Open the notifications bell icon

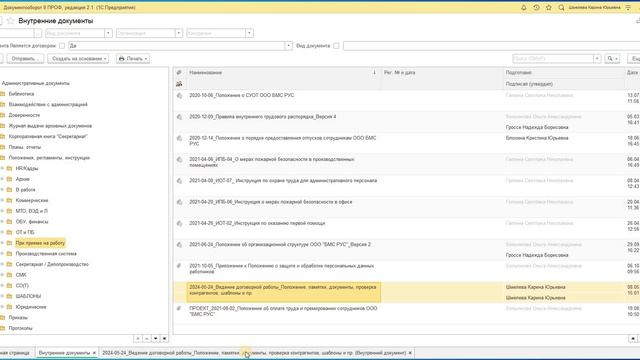pyautogui.click(x=524, y=8)
